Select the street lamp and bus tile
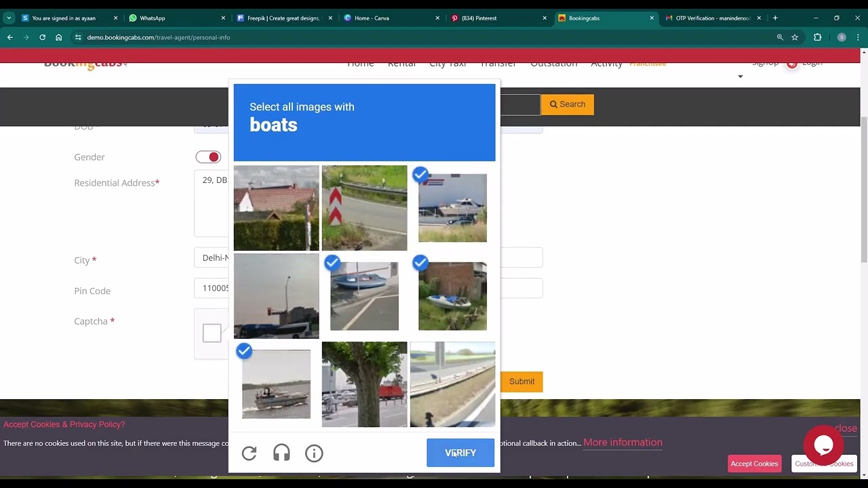868x488 pixels. tap(276, 296)
